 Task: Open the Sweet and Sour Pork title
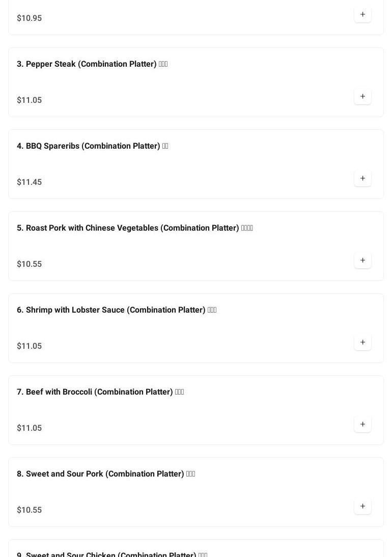point(105,474)
